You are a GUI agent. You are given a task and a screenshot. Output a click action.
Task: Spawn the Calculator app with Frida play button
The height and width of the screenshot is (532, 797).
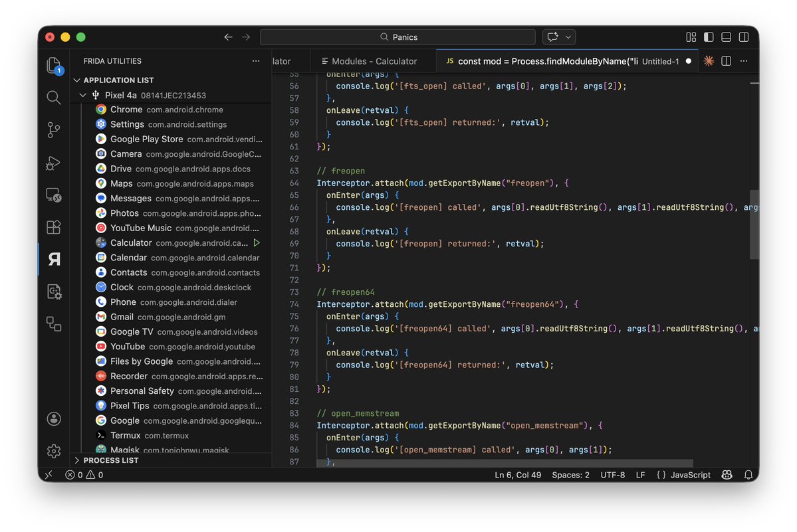[x=257, y=242]
